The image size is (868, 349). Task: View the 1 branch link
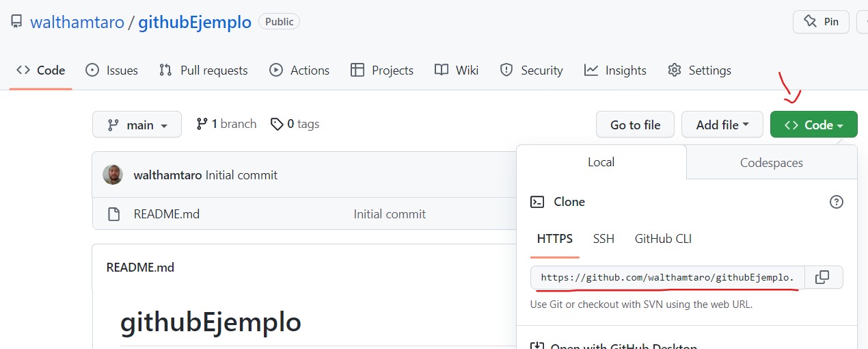pos(226,124)
